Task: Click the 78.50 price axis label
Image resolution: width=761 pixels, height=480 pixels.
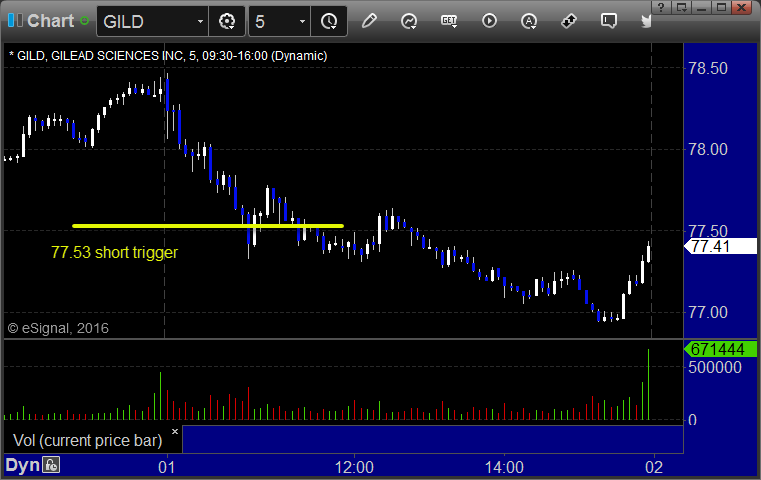Action: (708, 68)
